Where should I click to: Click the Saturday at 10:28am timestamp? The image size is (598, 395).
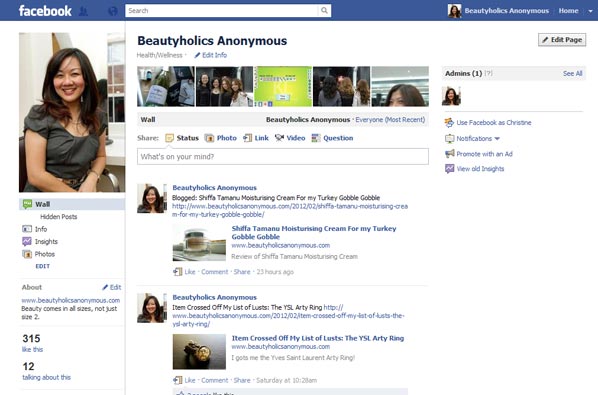coord(286,381)
